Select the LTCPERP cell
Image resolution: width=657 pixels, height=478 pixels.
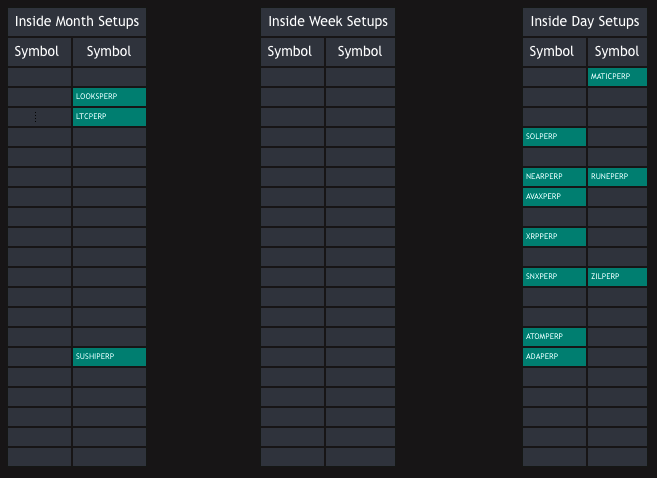[109, 117]
